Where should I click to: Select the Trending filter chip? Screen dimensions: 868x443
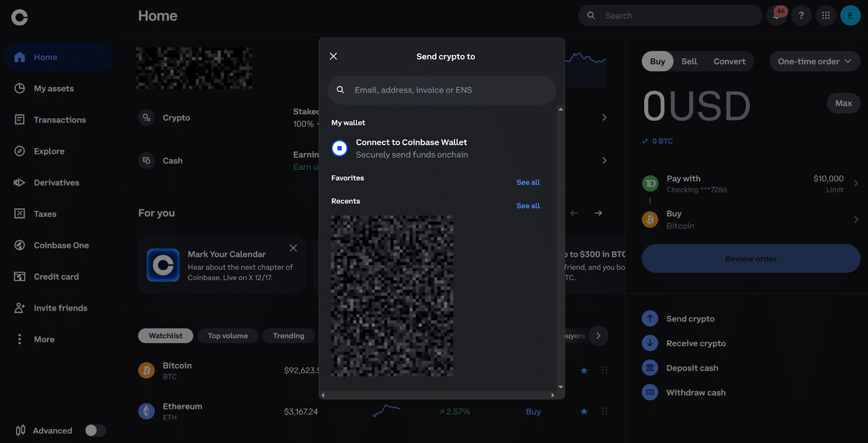[x=289, y=336]
